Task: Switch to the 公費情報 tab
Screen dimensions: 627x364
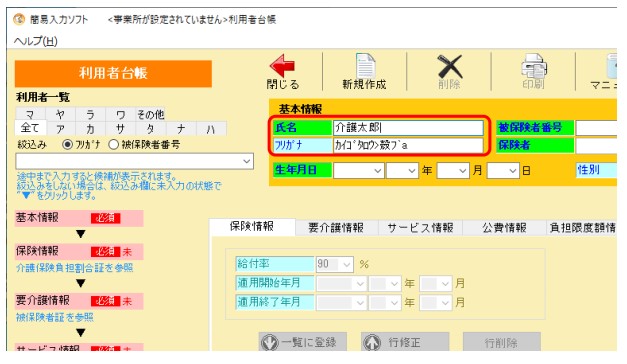Action: (x=504, y=228)
